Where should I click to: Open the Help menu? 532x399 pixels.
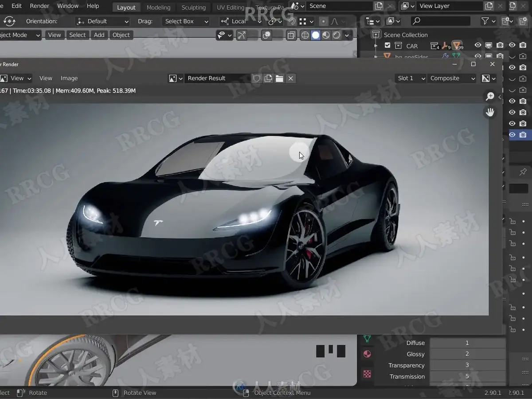coord(93,6)
